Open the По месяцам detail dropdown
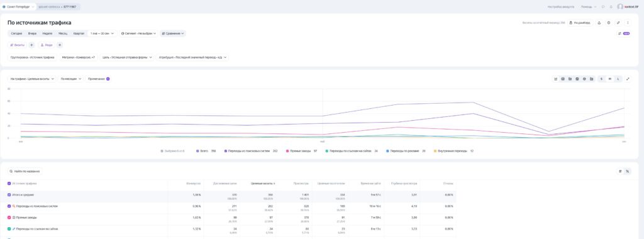 point(70,79)
